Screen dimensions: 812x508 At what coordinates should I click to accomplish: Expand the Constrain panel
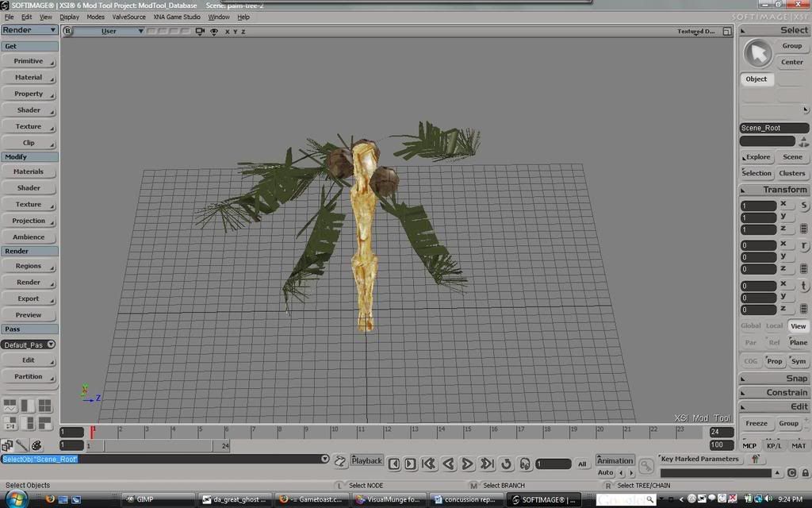[774, 392]
